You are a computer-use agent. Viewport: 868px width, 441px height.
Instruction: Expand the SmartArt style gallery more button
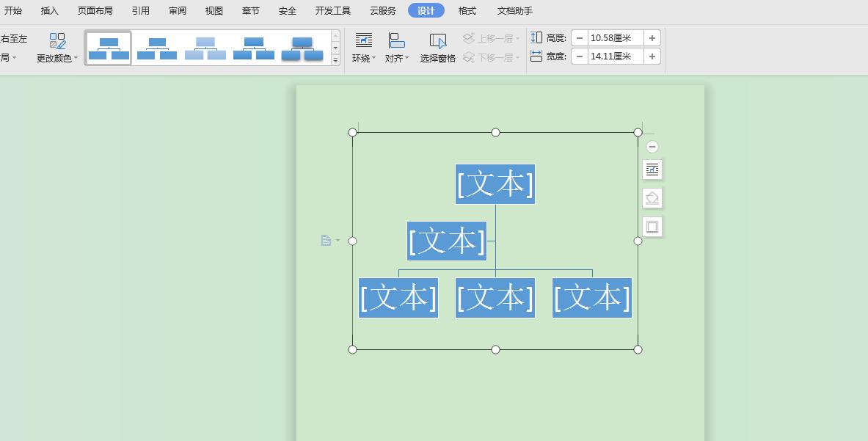335,60
